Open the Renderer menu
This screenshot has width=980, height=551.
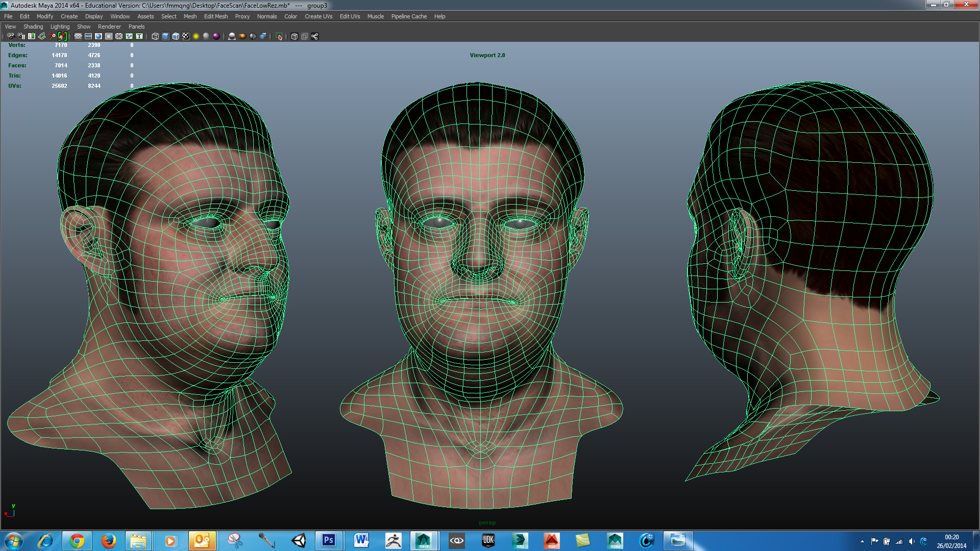pyautogui.click(x=109, y=27)
